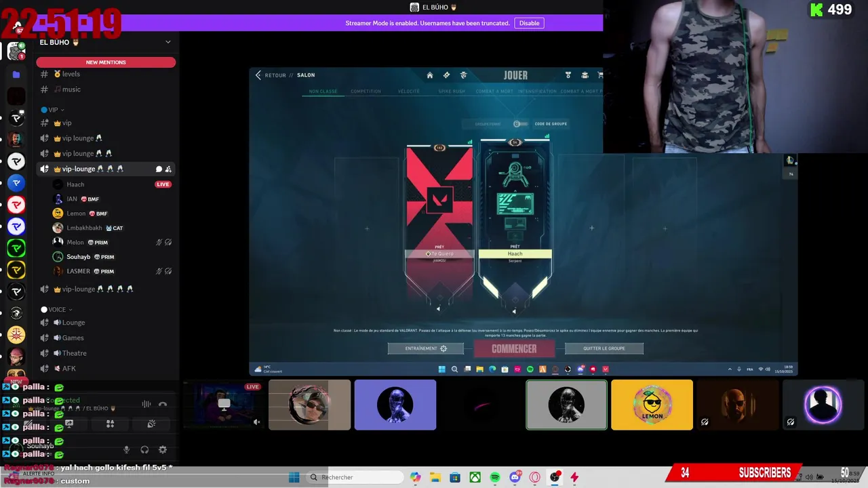
Task: Click the activities icon in voice panel
Action: tap(110, 424)
